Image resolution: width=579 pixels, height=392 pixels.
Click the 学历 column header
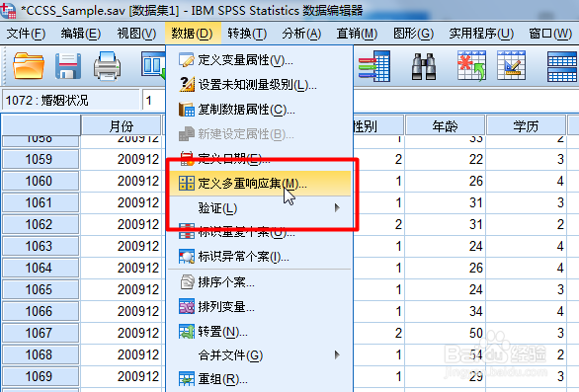click(526, 125)
